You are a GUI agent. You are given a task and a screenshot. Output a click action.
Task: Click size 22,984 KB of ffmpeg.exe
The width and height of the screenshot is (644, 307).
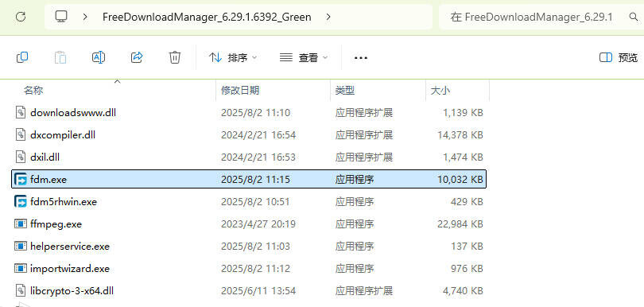(x=460, y=224)
